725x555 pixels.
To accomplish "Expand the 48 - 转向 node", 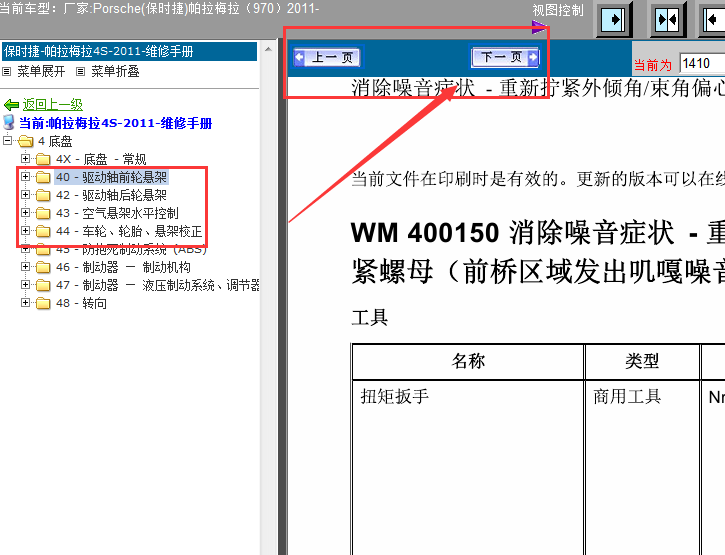I will (25, 303).
